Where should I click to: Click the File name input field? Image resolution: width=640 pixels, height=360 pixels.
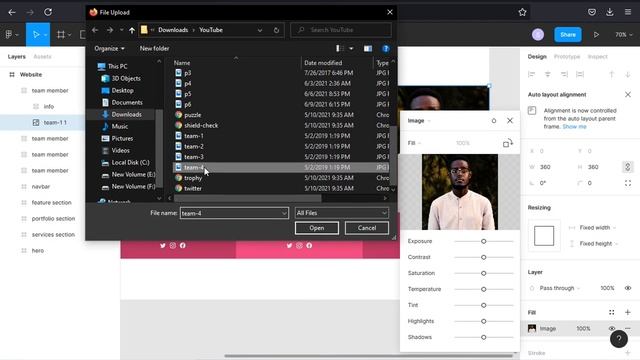231,213
